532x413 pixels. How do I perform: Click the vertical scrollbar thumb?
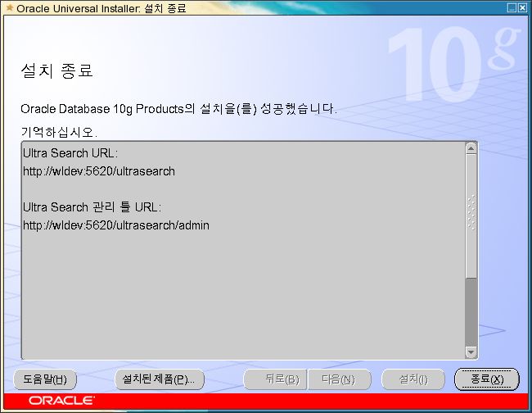(x=471, y=216)
